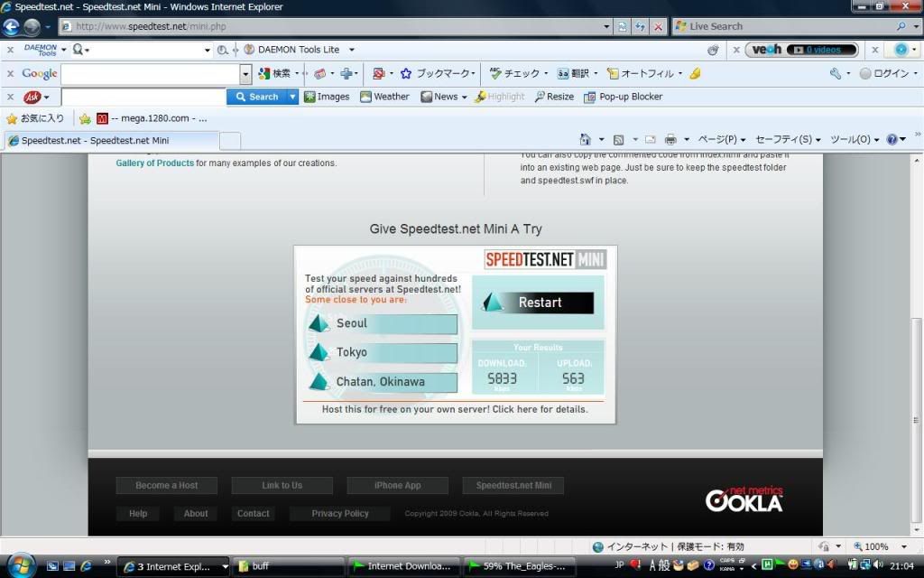
Task: Click the Become a Host footer button
Action: pyautogui.click(x=167, y=485)
